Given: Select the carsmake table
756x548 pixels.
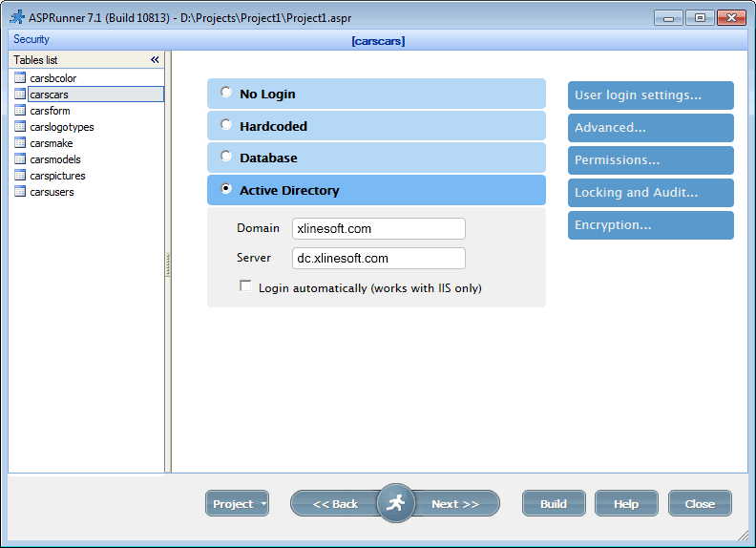Looking at the screenshot, I should coord(52,143).
